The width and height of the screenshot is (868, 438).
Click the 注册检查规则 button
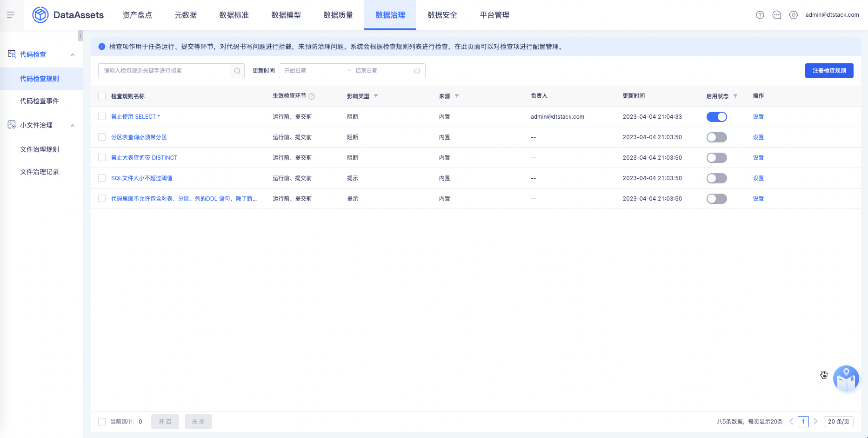pyautogui.click(x=829, y=71)
